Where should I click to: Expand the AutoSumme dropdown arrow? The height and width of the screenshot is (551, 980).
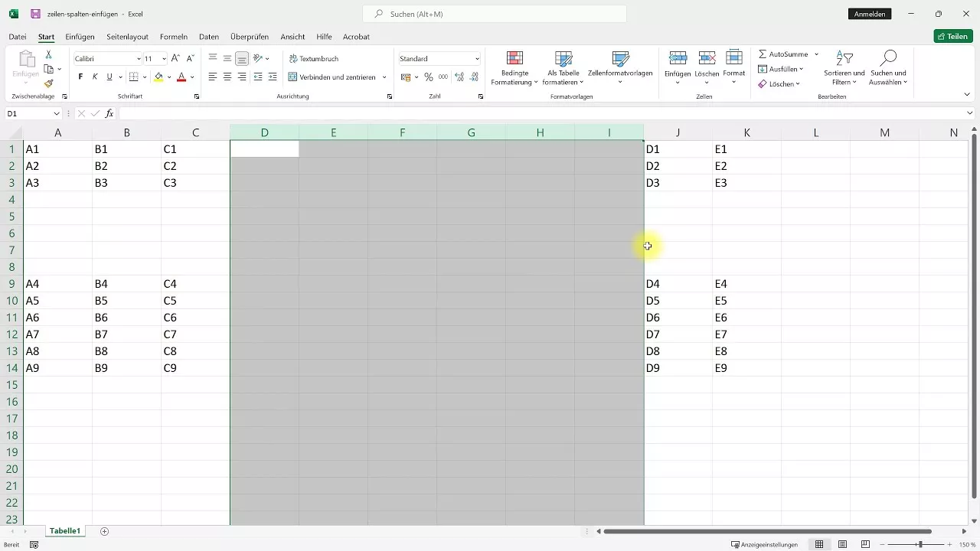pos(816,54)
